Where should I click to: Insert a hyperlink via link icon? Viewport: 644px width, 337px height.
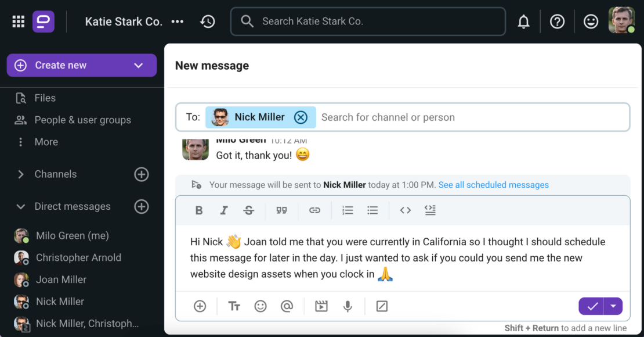tap(314, 210)
